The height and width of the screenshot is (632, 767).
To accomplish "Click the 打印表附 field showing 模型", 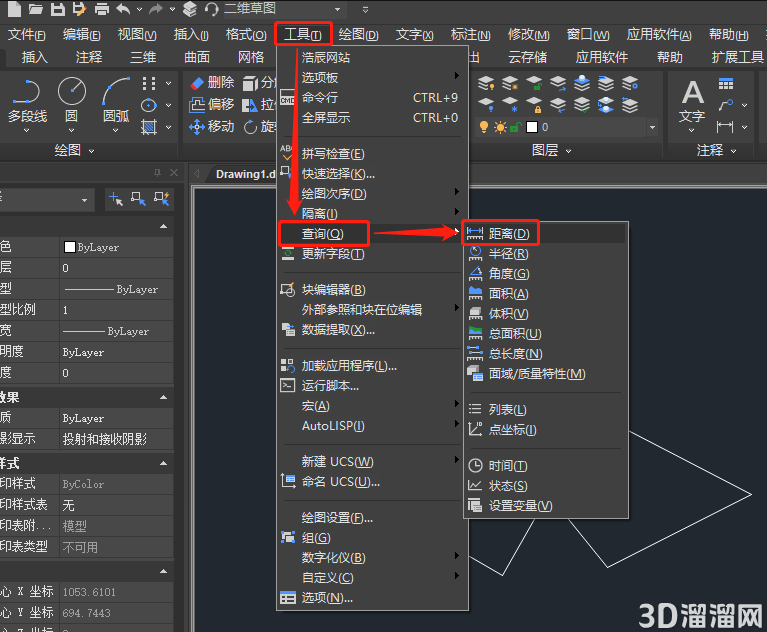I will click(x=116, y=526).
